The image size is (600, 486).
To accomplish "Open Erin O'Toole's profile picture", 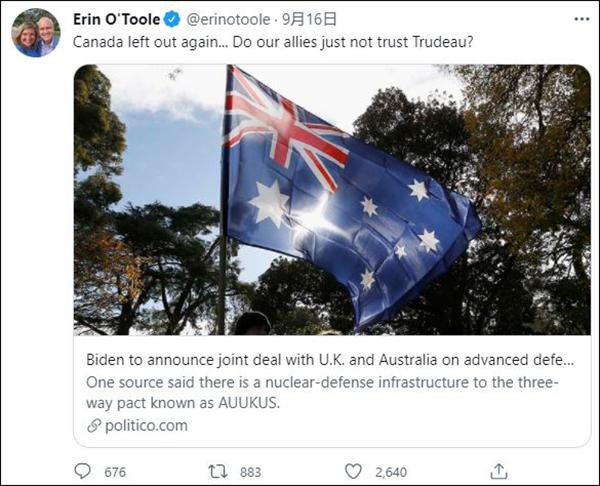I will (x=35, y=33).
